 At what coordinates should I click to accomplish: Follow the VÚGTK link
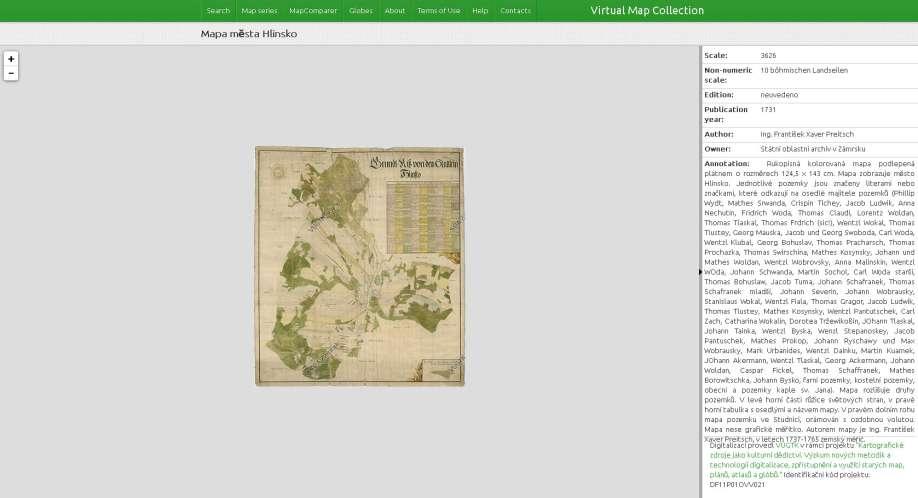point(787,445)
